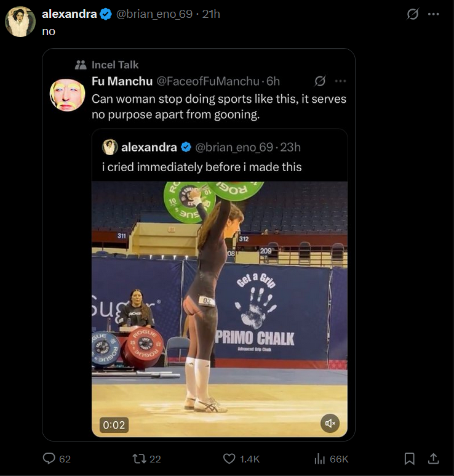
Task: Click the Incel Talk community people icon
Action: 81,65
